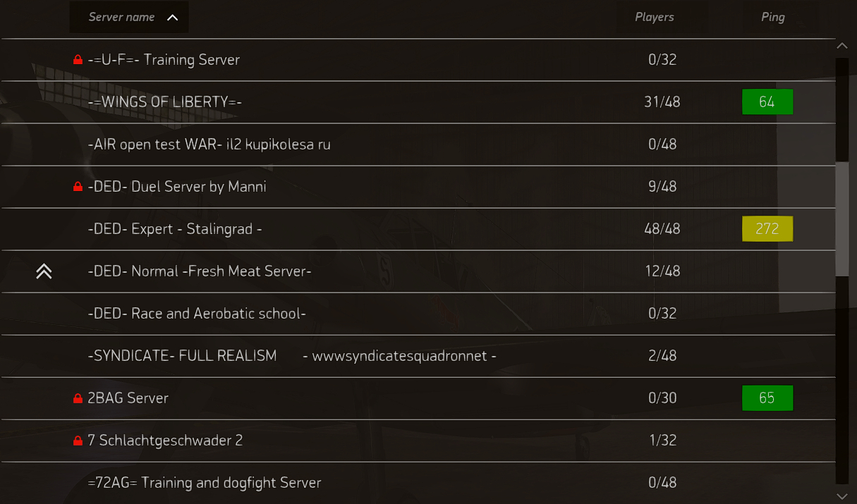This screenshot has height=504, width=857.
Task: Select -DED- Expert - Stalingrad - server
Action: point(175,229)
